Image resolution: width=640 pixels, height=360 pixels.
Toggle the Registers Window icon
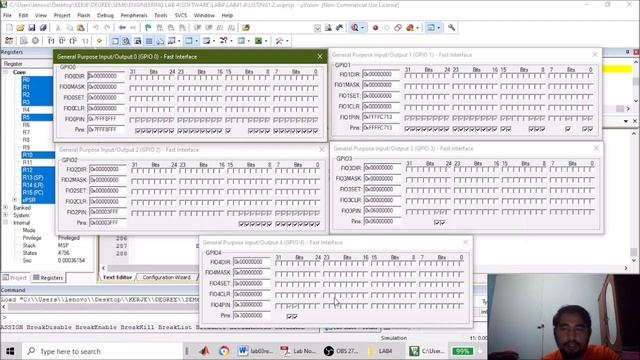pos(149,41)
